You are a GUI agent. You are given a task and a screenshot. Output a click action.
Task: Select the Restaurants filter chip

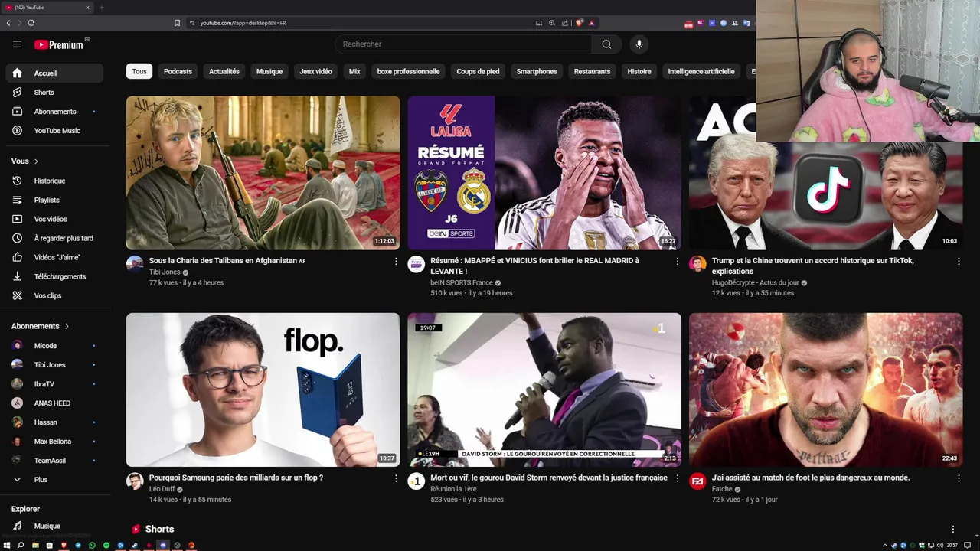tap(592, 71)
